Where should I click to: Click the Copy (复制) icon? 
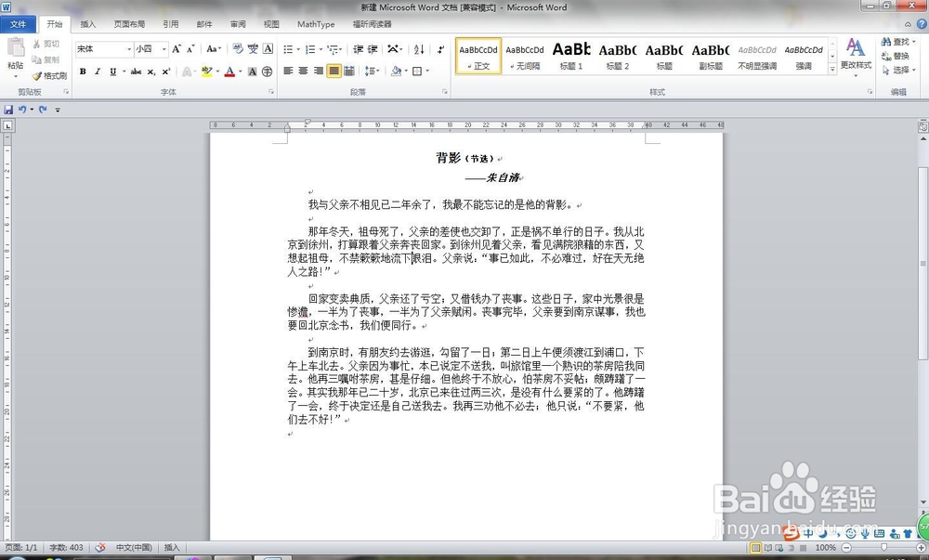pyautogui.click(x=37, y=59)
